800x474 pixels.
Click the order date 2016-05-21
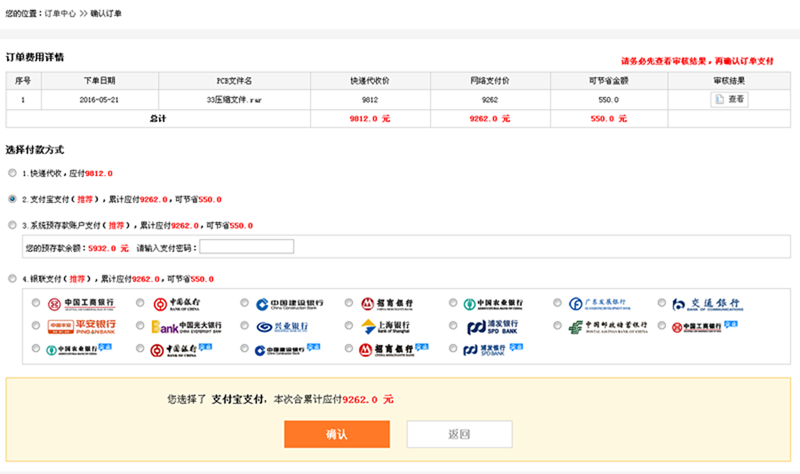99,99
